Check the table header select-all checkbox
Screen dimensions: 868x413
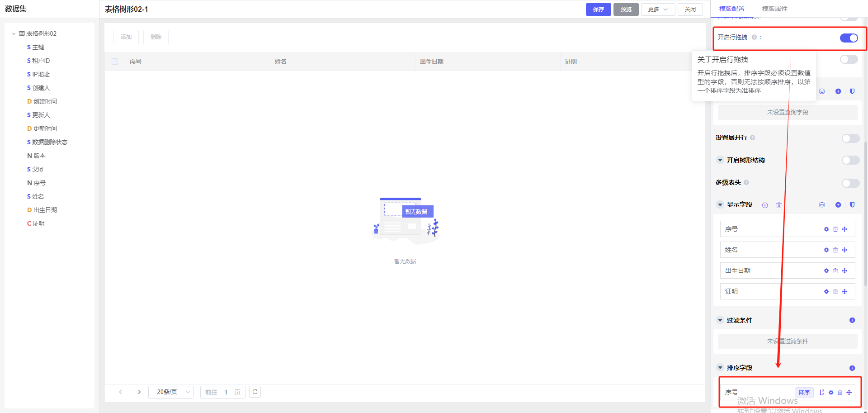[115, 62]
